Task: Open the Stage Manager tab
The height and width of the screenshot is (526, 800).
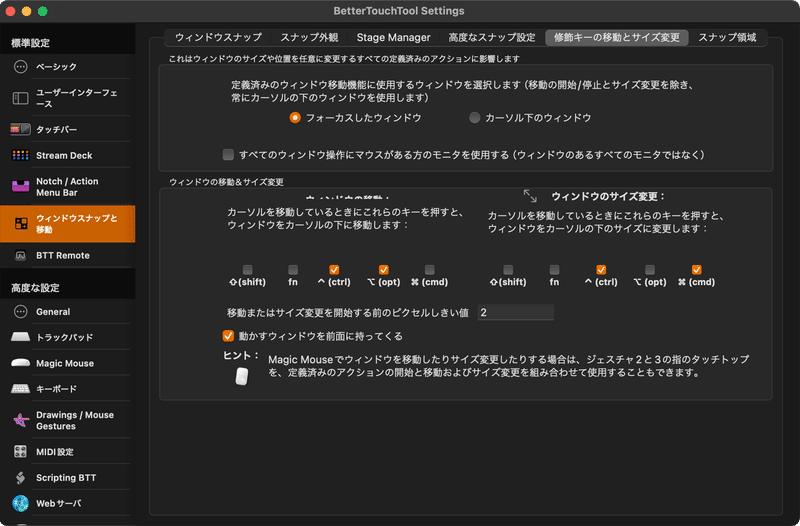Action: click(x=393, y=37)
